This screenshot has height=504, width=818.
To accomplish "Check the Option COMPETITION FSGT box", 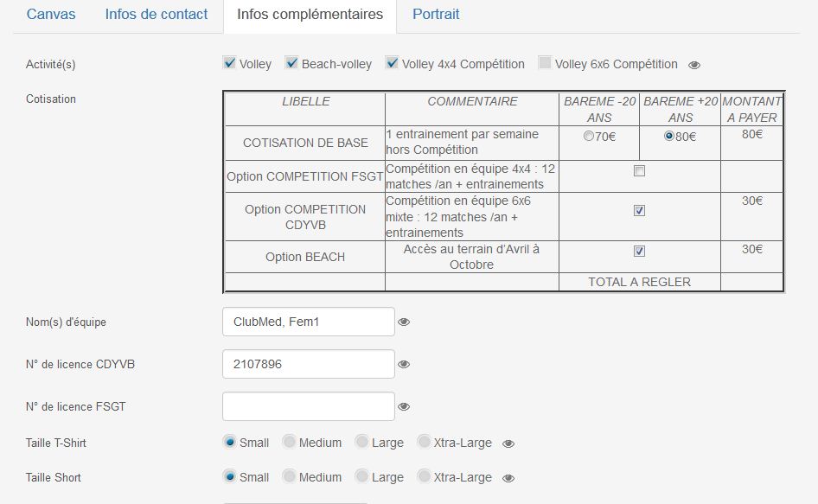I will pos(639,170).
